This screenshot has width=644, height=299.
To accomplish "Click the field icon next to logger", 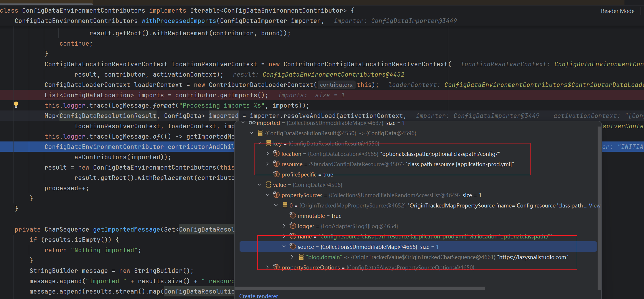I will point(293,226).
